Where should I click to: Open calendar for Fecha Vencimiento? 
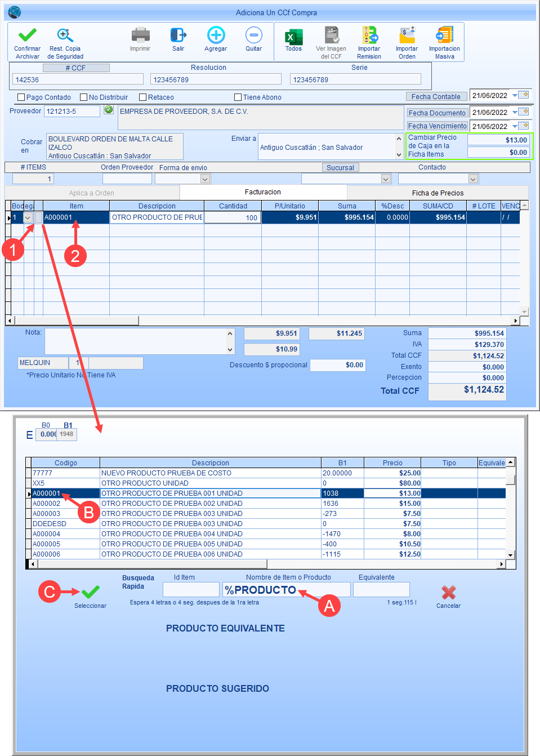524,126
